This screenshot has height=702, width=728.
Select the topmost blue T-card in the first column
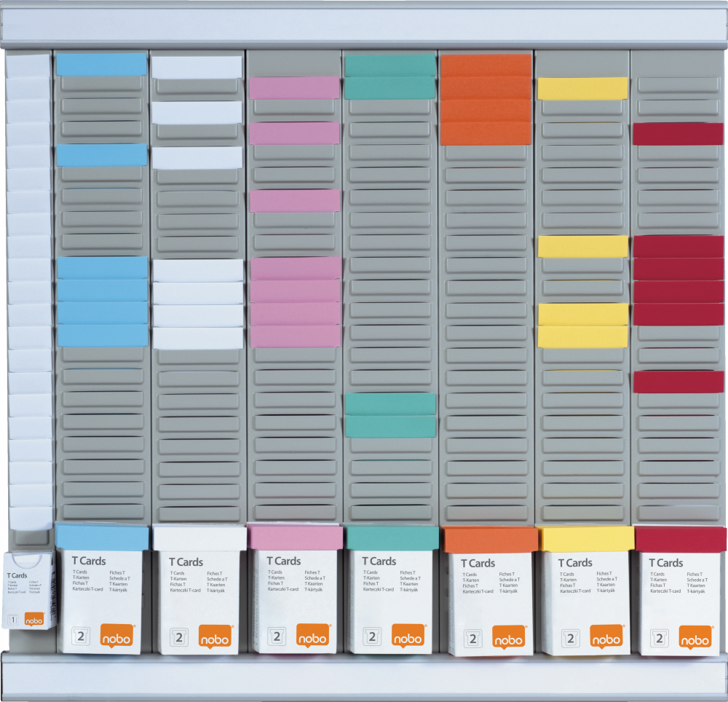[101, 64]
